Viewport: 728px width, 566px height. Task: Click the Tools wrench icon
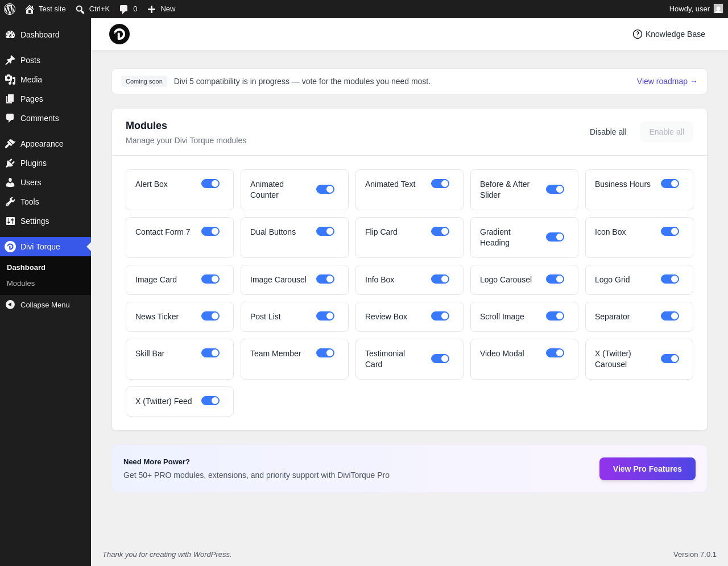[x=10, y=202]
